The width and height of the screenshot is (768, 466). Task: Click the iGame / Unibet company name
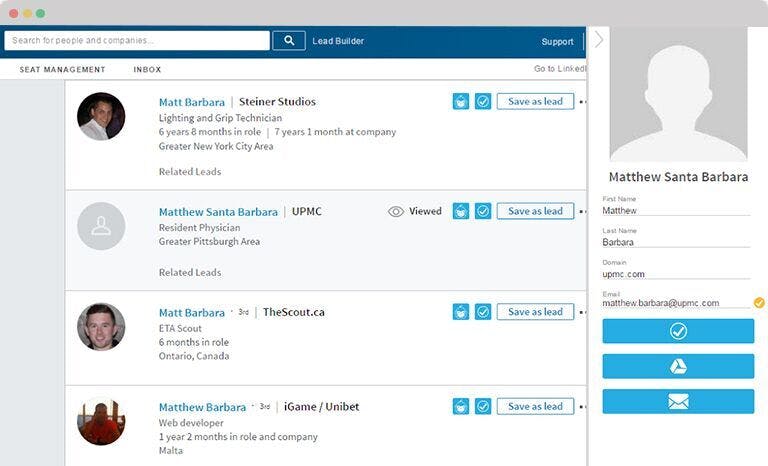(x=321, y=406)
